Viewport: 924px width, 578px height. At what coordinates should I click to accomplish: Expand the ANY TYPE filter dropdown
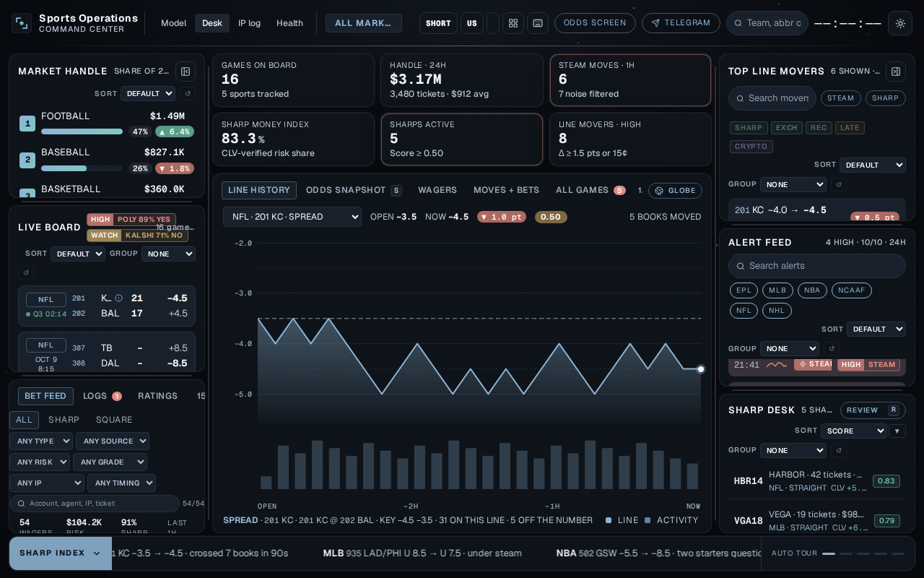41,441
